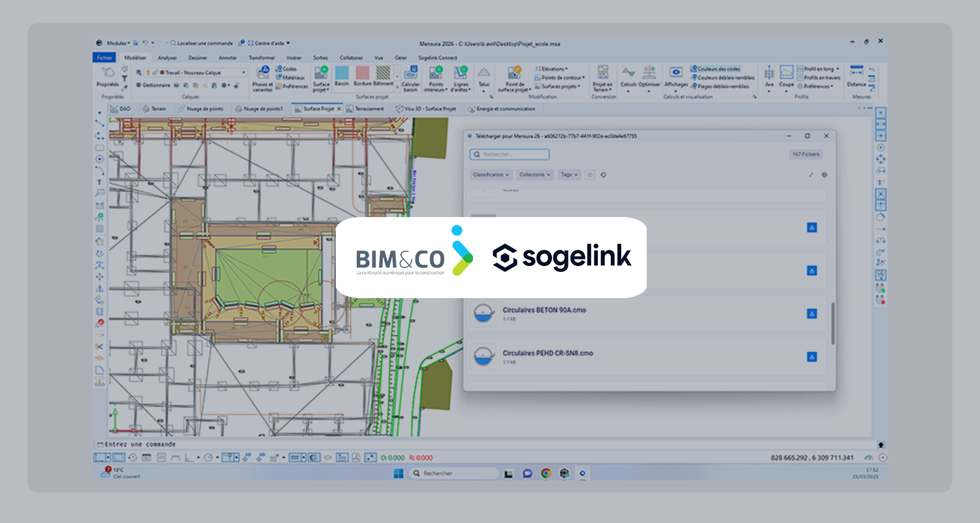Image resolution: width=980 pixels, height=523 pixels.
Task: Click the Gestionnaire layers button
Action: tap(153, 85)
